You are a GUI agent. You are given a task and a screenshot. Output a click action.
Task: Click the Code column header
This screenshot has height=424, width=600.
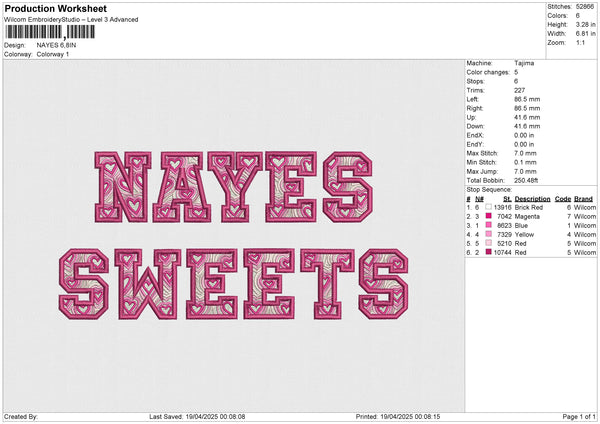coord(563,198)
